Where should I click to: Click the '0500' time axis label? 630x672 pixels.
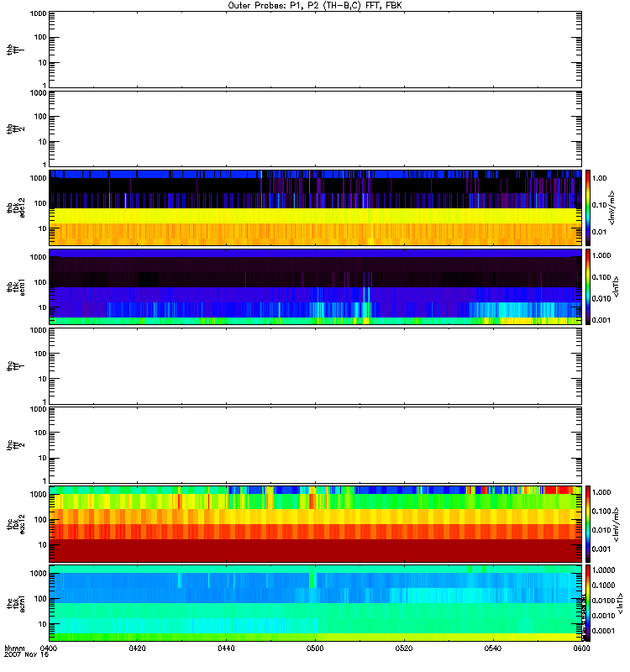point(315,648)
